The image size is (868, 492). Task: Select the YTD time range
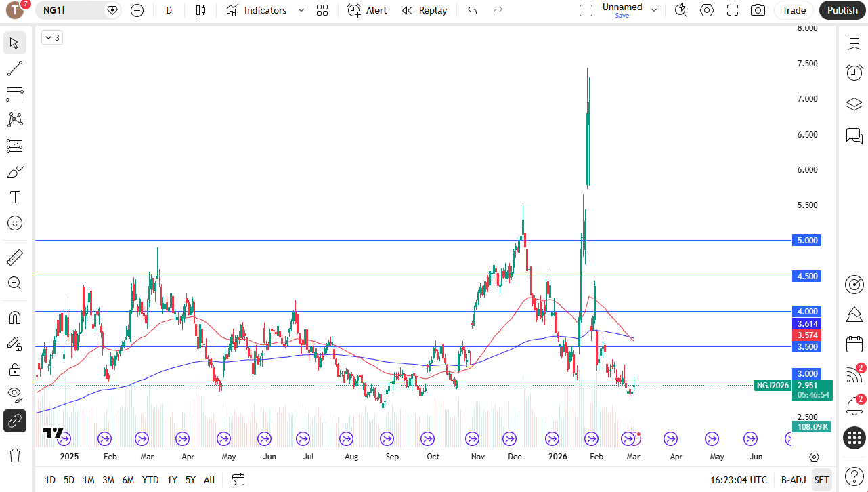150,480
